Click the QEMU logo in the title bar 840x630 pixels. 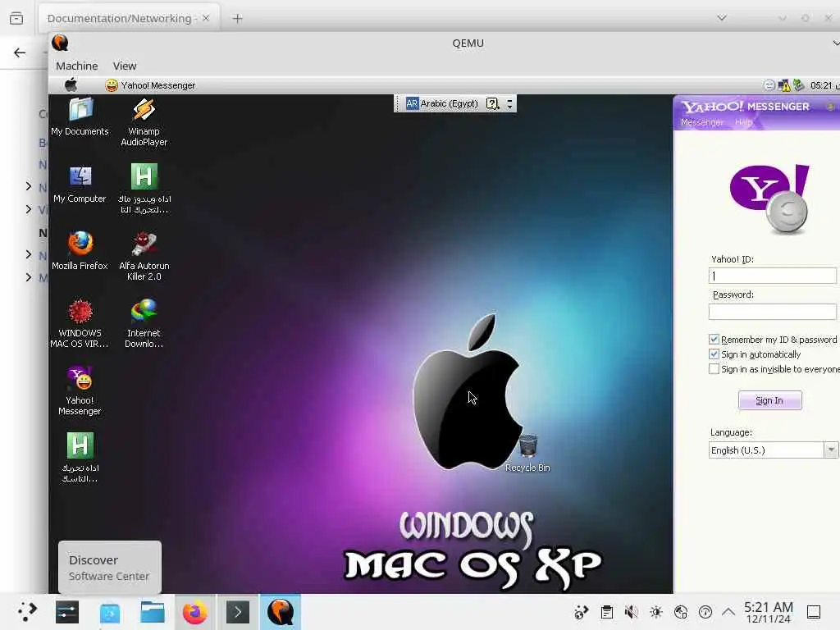tap(60, 43)
